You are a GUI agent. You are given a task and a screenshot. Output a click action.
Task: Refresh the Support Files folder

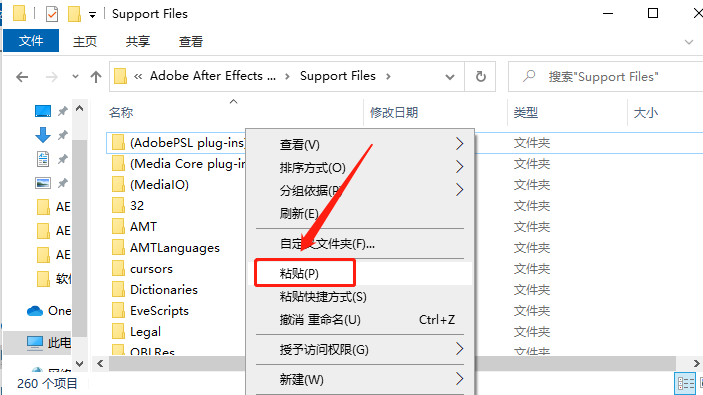click(481, 77)
